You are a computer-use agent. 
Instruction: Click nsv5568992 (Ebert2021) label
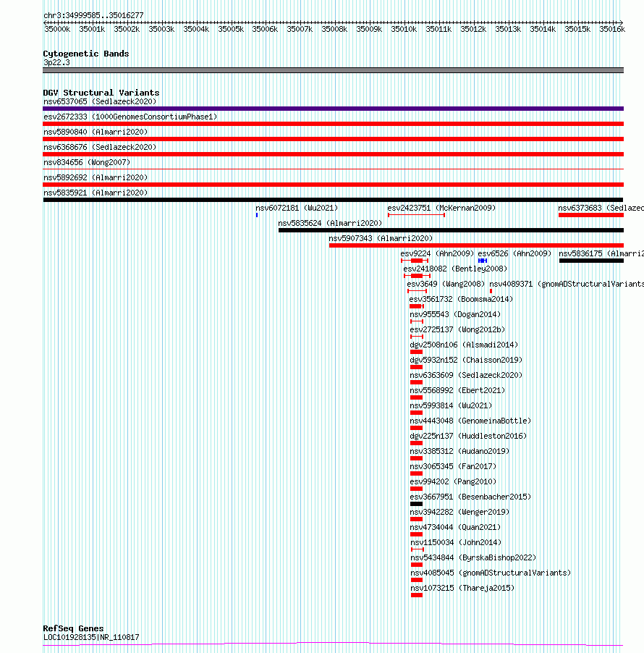(x=457, y=391)
